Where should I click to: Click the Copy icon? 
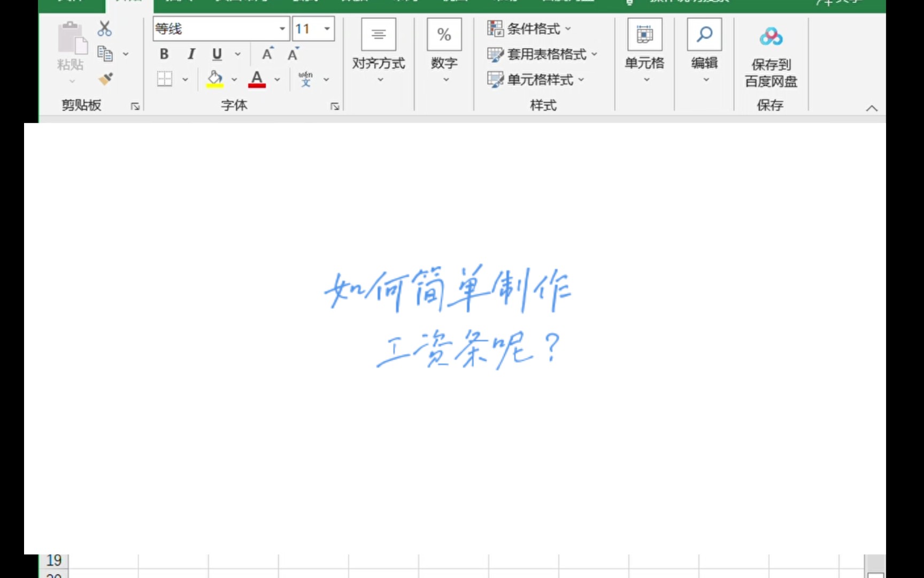105,54
